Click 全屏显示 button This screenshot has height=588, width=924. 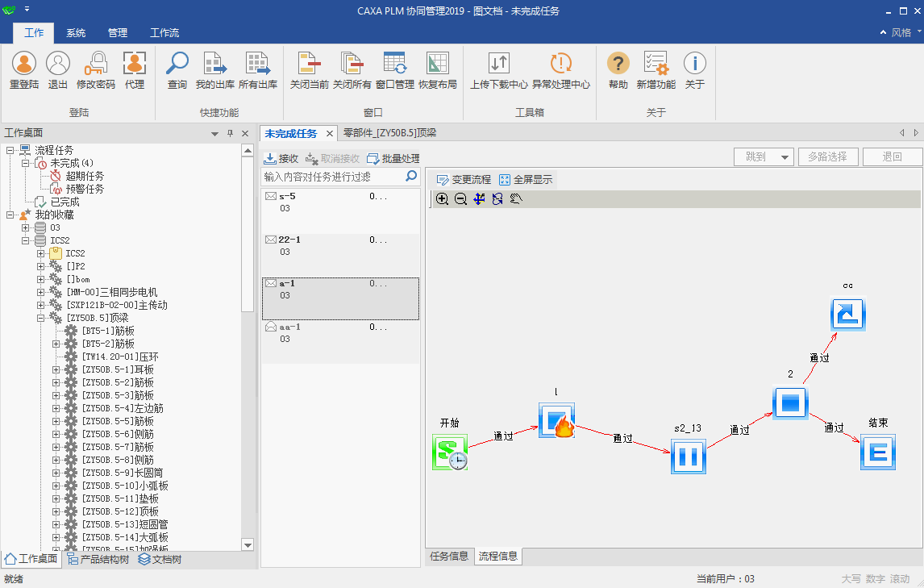pyautogui.click(x=527, y=179)
